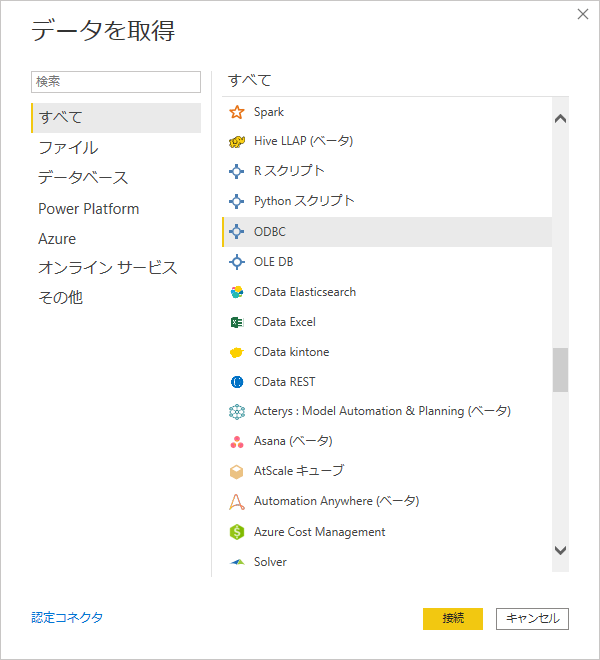This screenshot has height=660, width=600.
Task: Open the 認定コネクタ link
Action: click(67, 618)
